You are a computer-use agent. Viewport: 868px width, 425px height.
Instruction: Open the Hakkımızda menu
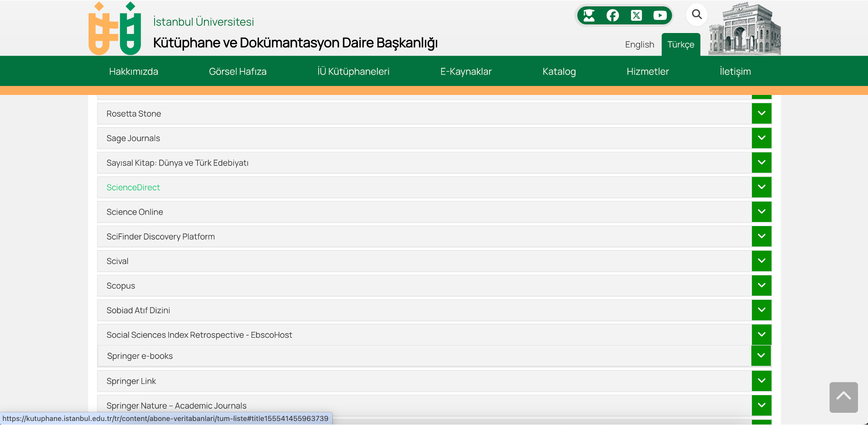(x=133, y=71)
